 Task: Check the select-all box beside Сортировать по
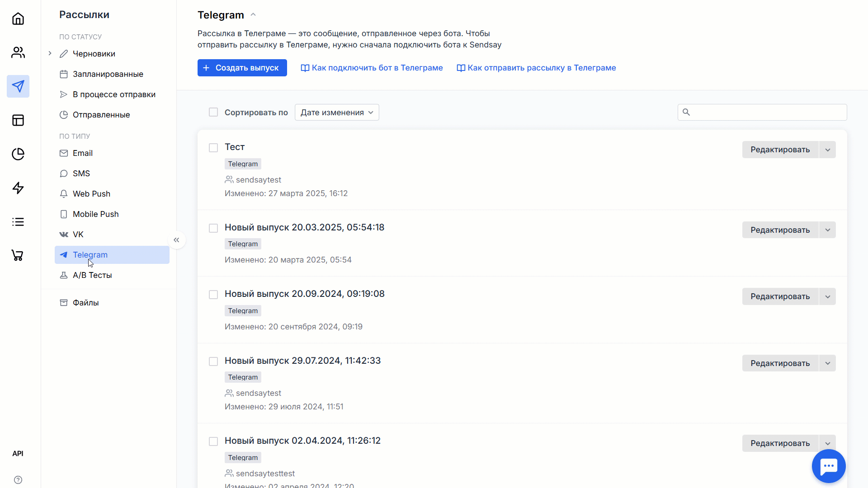(213, 112)
